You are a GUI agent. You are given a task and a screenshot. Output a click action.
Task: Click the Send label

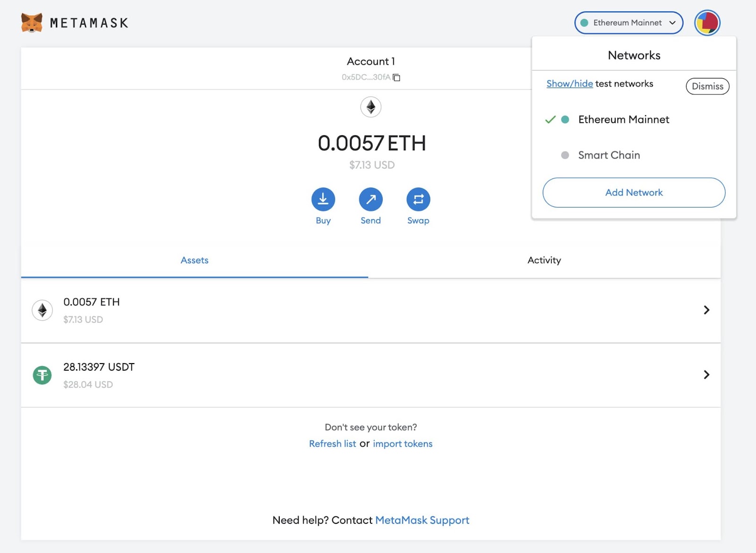371,221
